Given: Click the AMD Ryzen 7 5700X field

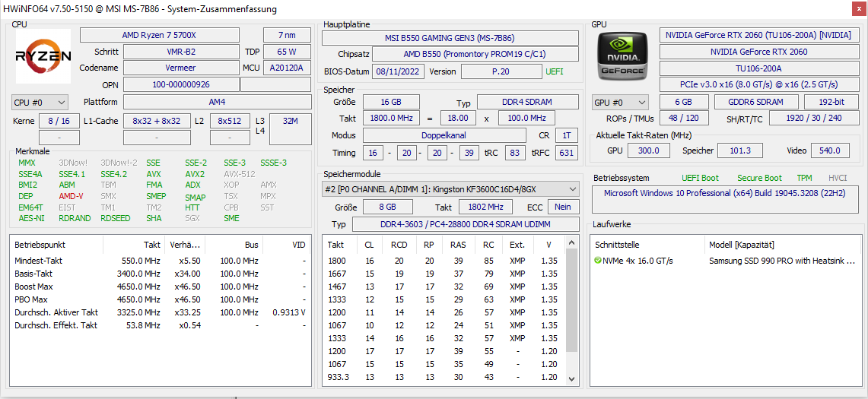Looking at the screenshot, I should coord(160,35).
